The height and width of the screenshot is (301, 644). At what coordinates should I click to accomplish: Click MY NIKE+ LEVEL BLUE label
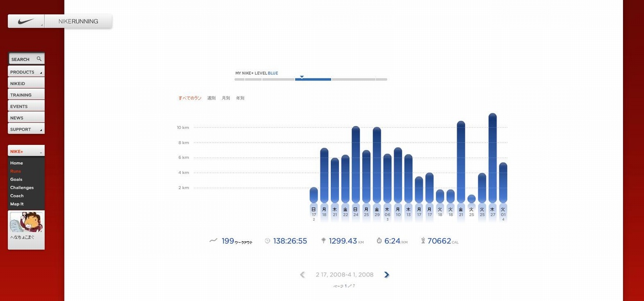256,73
